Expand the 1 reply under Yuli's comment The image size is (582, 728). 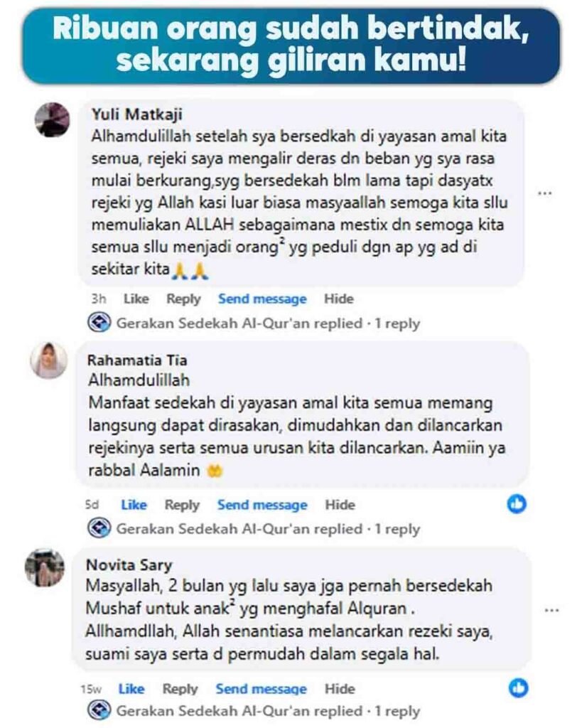pyautogui.click(x=397, y=323)
